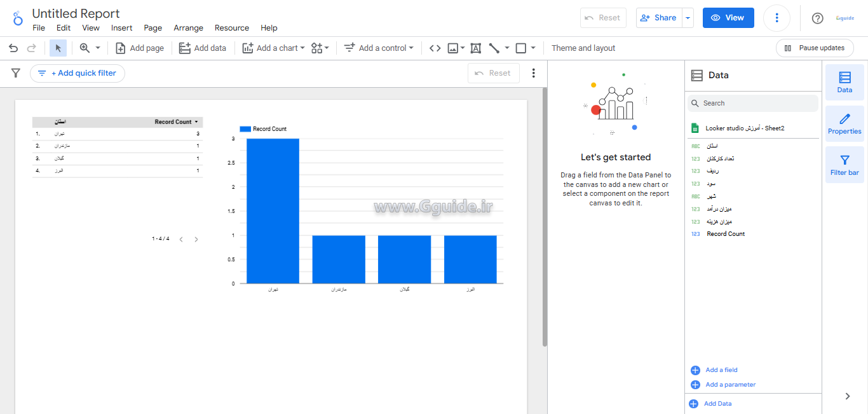The image size is (868, 414).
Task: Open the Filter bar side tab
Action: click(844, 165)
